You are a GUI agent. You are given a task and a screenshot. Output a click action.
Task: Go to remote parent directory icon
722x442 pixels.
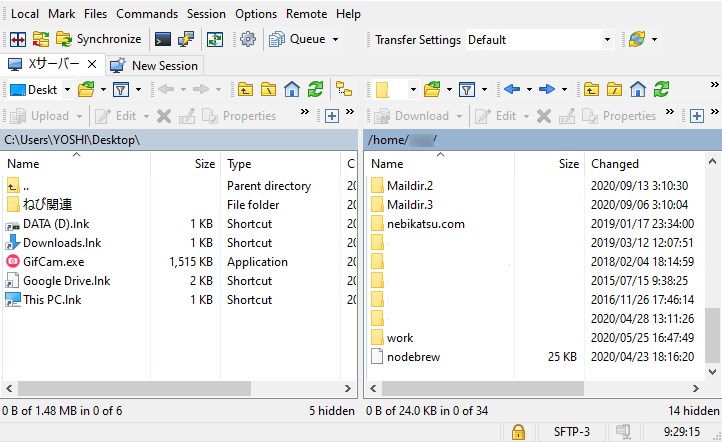pyautogui.click(x=591, y=89)
